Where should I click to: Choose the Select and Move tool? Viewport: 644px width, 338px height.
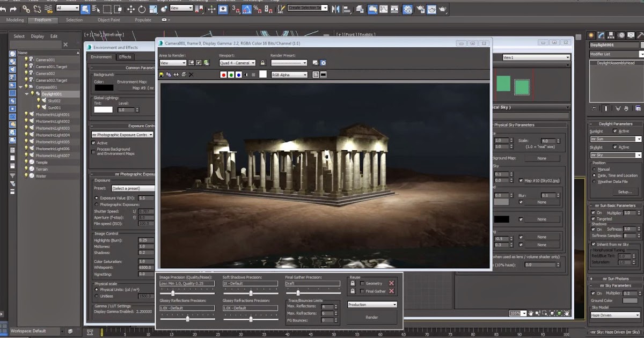click(131, 9)
